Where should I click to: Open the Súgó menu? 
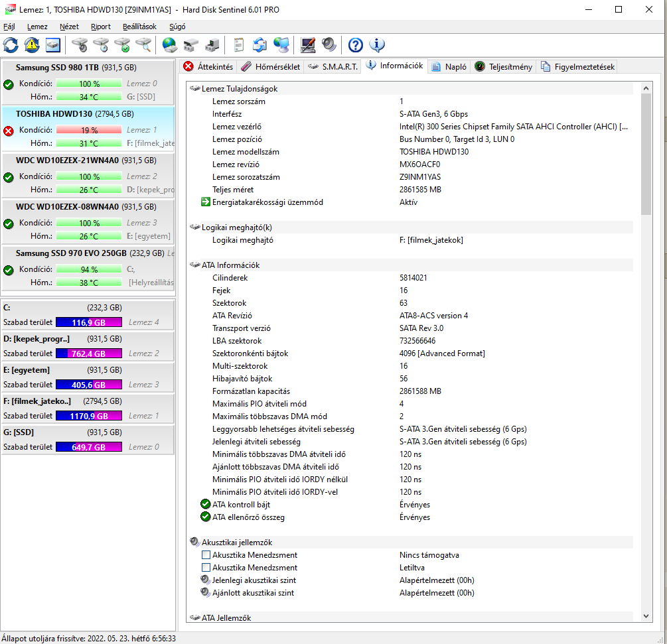(x=177, y=27)
